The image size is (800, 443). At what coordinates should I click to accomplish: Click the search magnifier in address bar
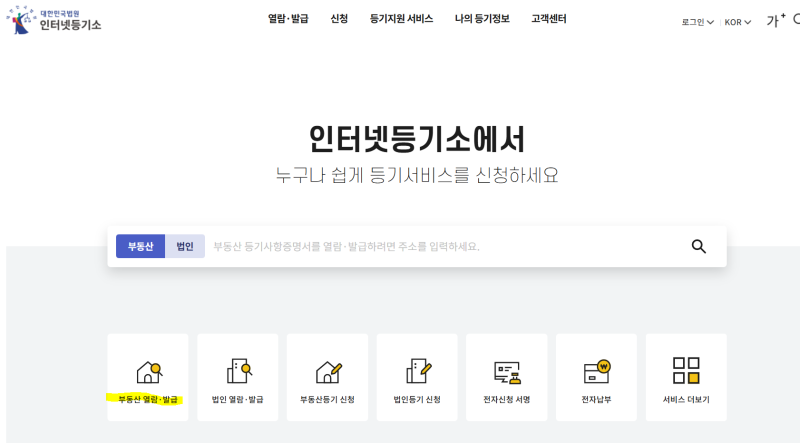tap(698, 247)
